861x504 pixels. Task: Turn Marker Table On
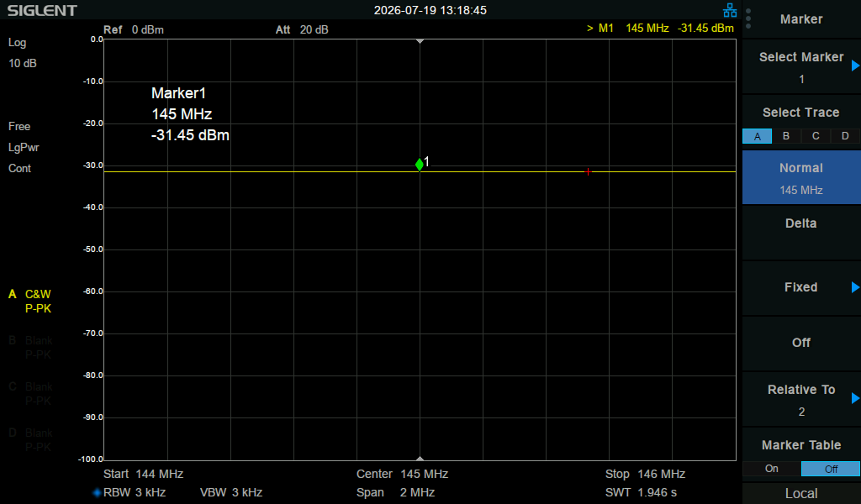coord(772,469)
